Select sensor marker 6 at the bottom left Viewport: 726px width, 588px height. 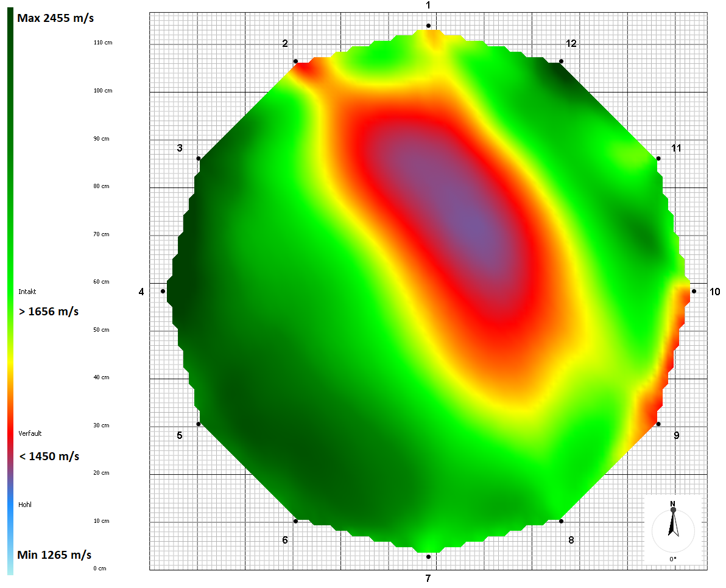tap(295, 521)
